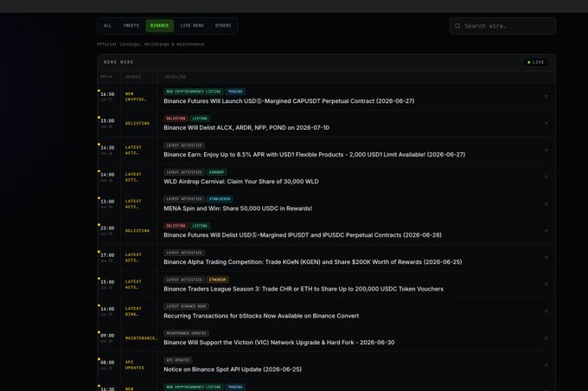
Task: Click arrow icon on bStocks Recurring Transactions row
Action: click(546, 311)
